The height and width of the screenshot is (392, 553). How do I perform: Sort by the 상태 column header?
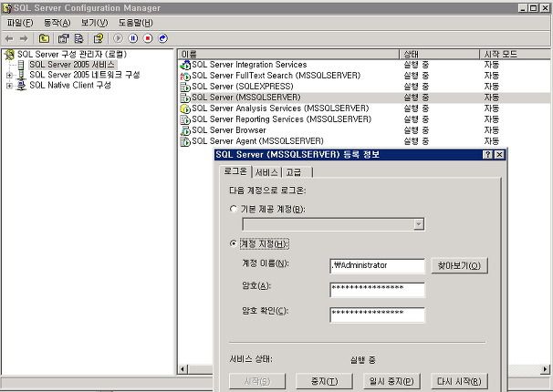(440, 54)
